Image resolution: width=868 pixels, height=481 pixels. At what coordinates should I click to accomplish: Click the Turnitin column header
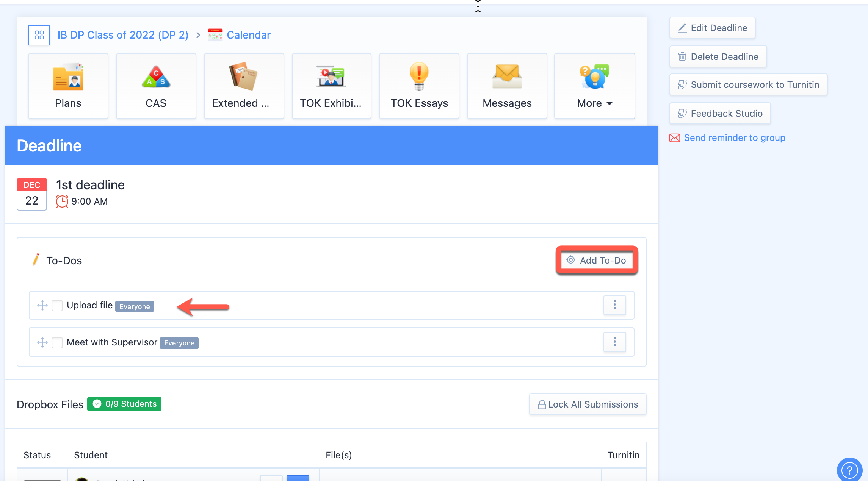pyautogui.click(x=624, y=455)
